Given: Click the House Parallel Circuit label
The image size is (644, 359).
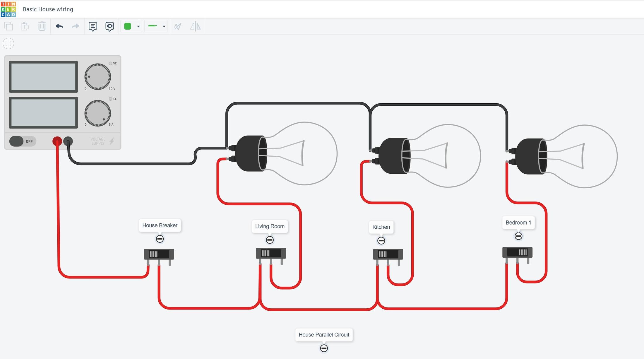Looking at the screenshot, I should (324, 335).
